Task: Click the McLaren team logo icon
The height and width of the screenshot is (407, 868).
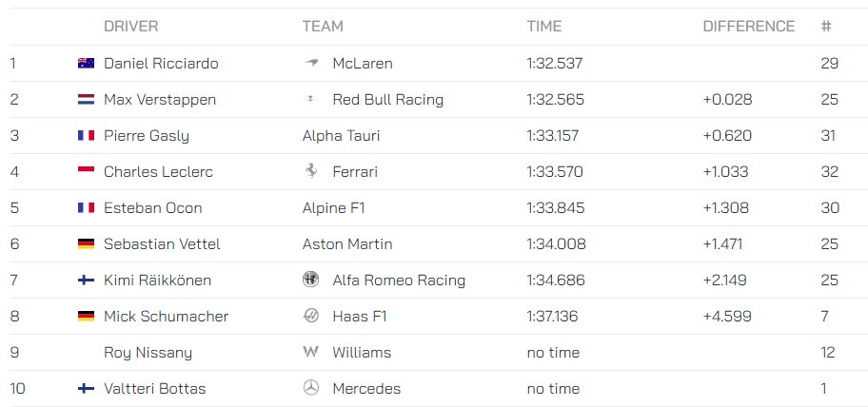Action: [x=311, y=63]
